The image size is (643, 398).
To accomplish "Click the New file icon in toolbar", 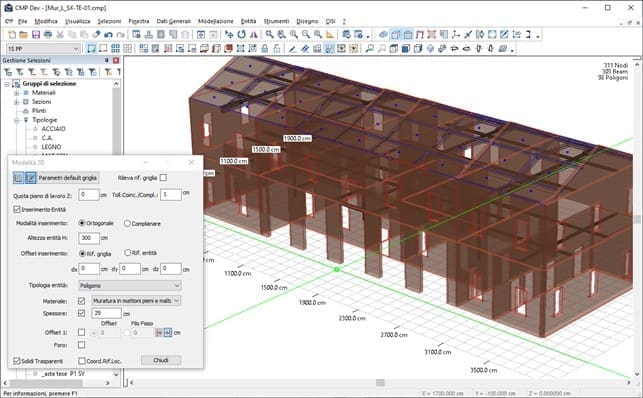I will coord(12,34).
